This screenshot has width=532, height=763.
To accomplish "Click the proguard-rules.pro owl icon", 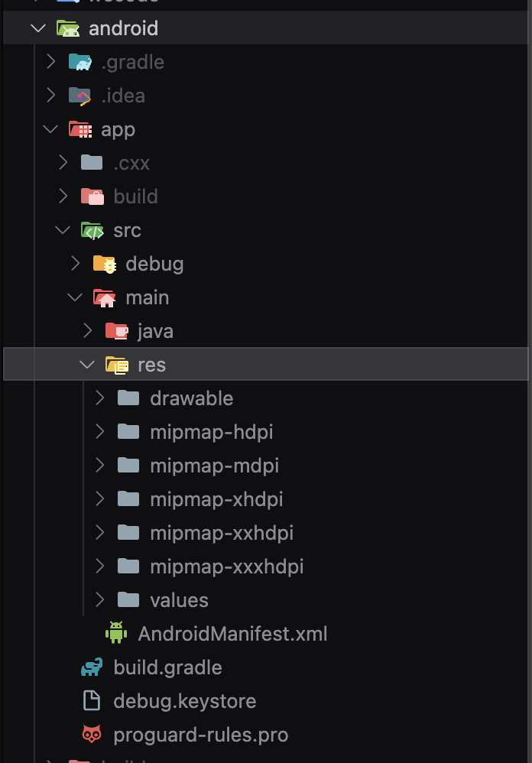I will click(92, 734).
